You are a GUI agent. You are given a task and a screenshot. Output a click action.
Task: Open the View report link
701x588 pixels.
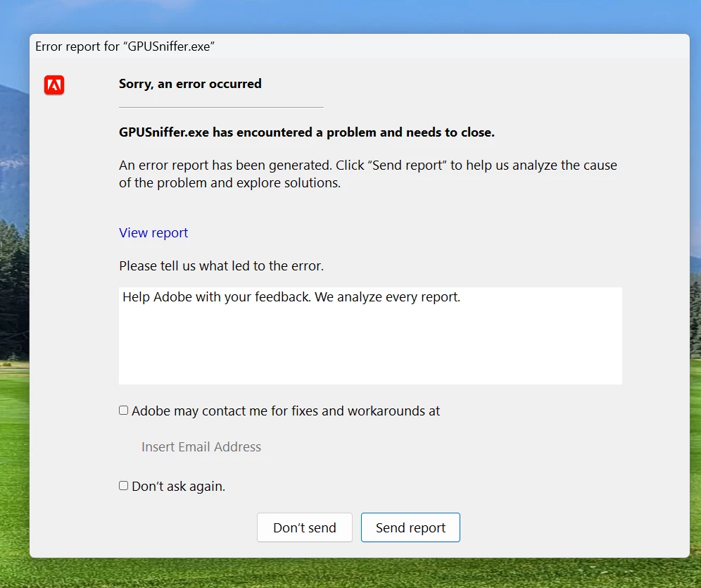(x=153, y=232)
